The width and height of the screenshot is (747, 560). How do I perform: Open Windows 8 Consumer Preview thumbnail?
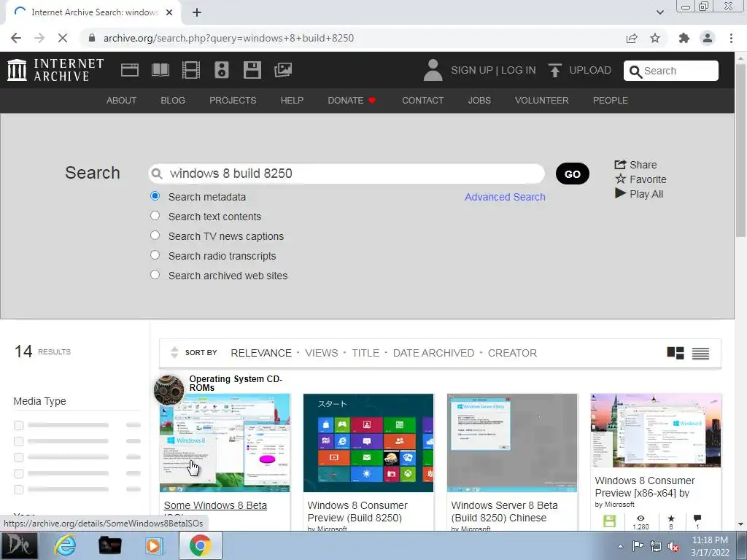tap(368, 443)
